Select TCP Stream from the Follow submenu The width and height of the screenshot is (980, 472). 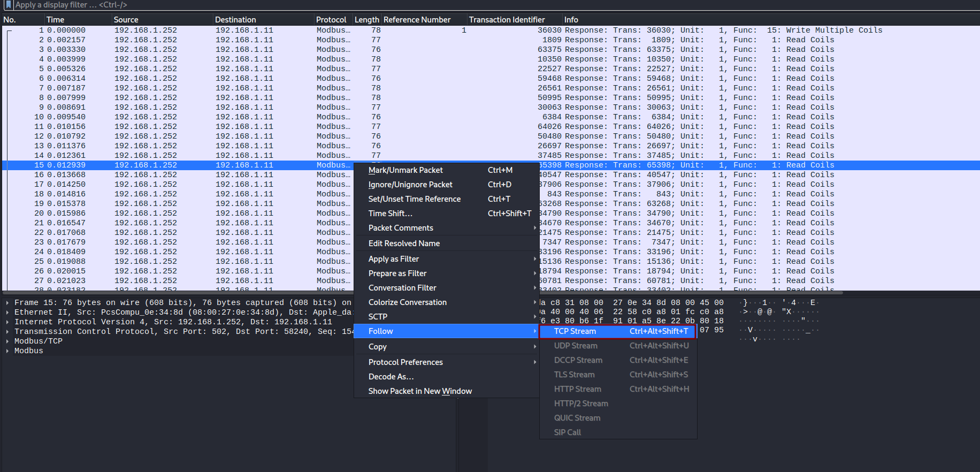[617, 331]
